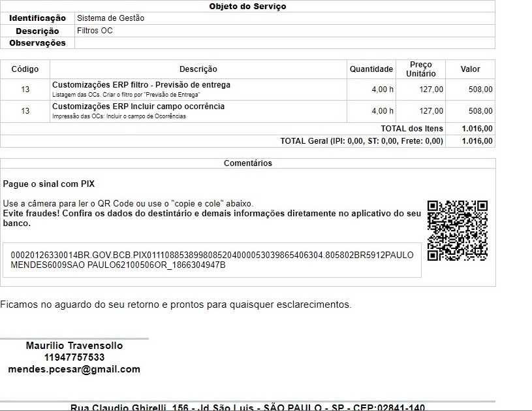This screenshot has height=411, width=532.
Task: Select the 'Incluir campo ocorrência' customization item
Action: [x=138, y=107]
